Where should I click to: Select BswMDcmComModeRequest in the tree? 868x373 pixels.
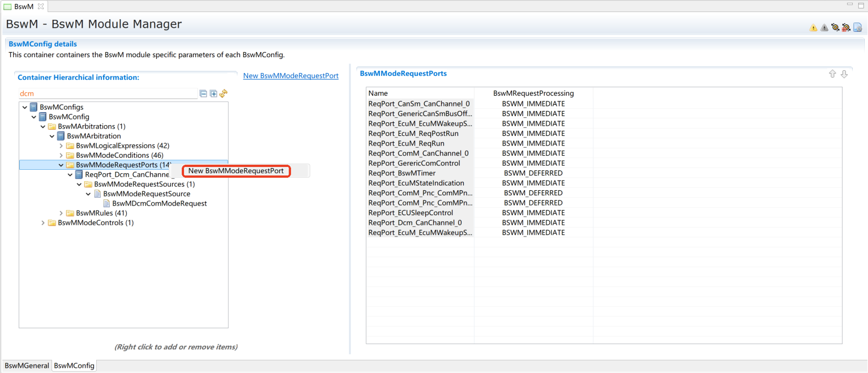(159, 204)
